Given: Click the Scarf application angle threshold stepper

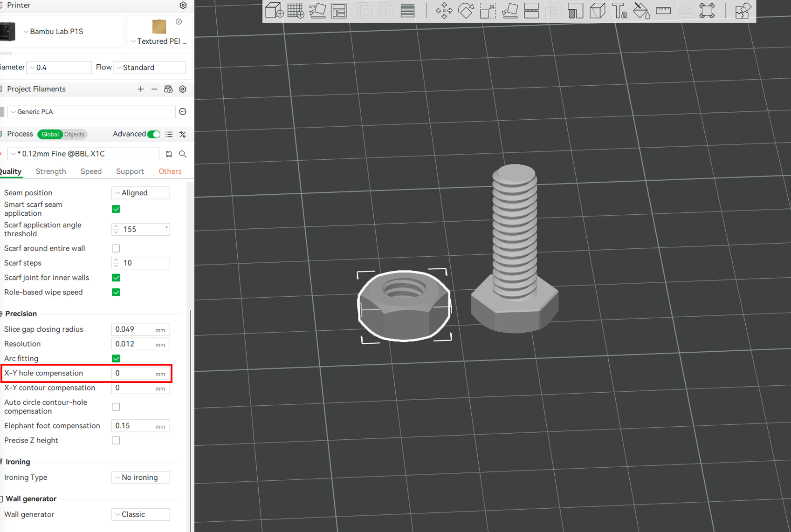Looking at the screenshot, I should [116, 229].
